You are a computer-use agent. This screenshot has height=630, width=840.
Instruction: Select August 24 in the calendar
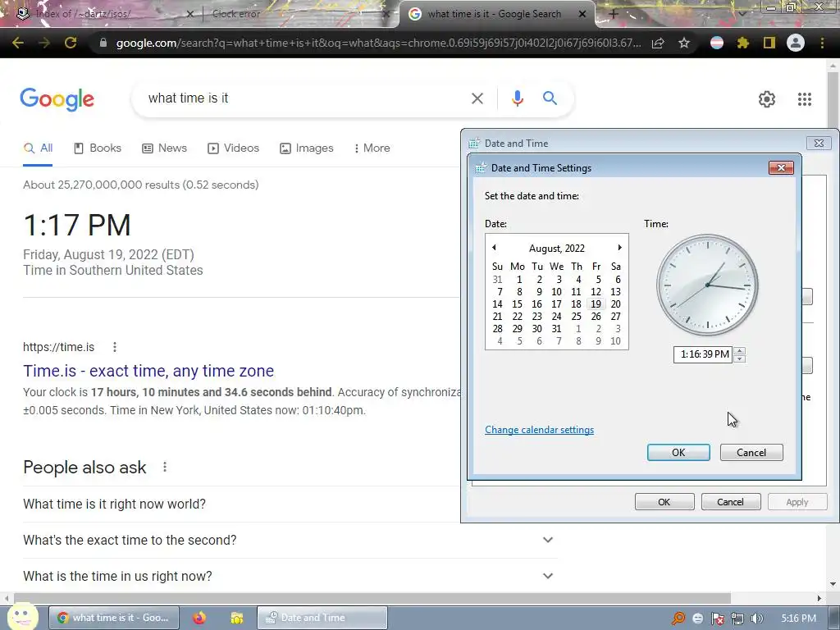[x=557, y=317]
